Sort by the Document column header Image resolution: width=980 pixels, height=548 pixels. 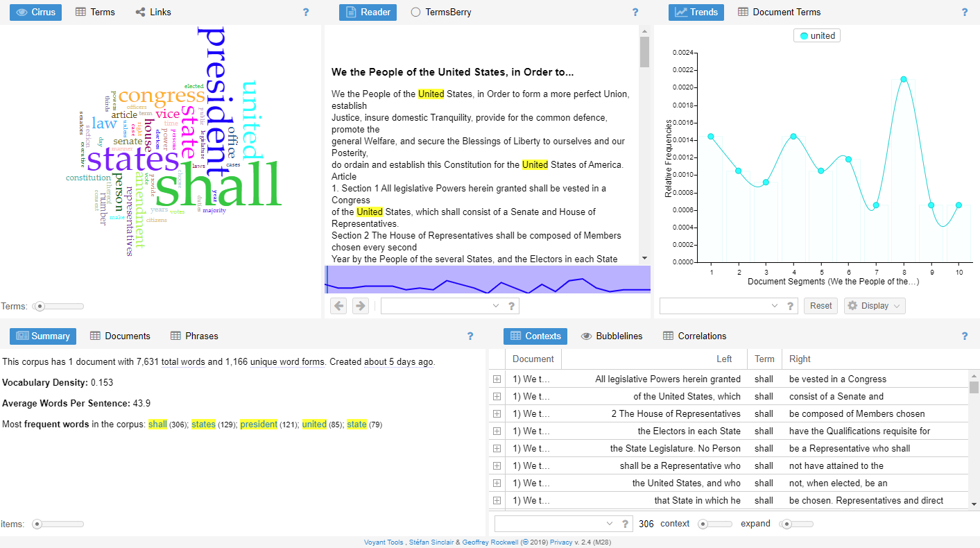533,359
